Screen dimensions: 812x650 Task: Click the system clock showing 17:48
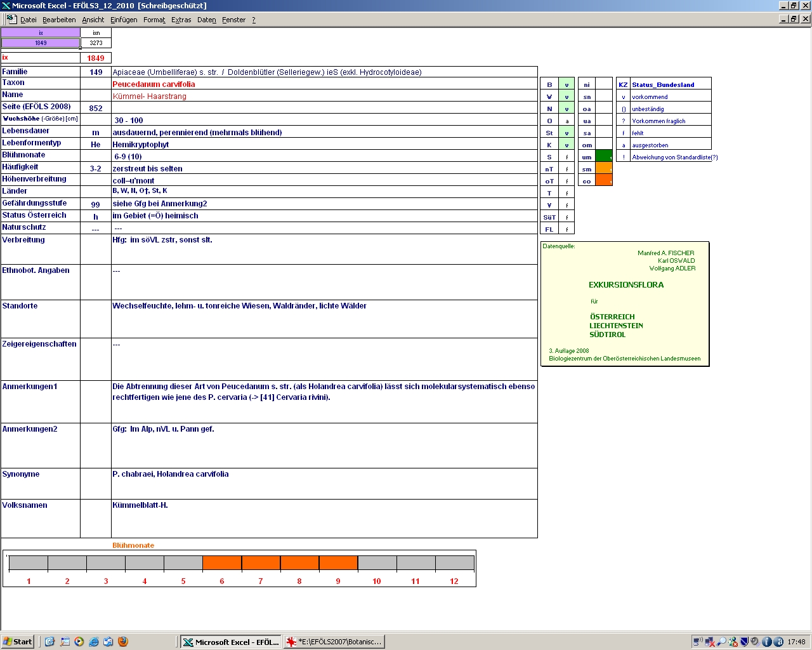[796, 642]
